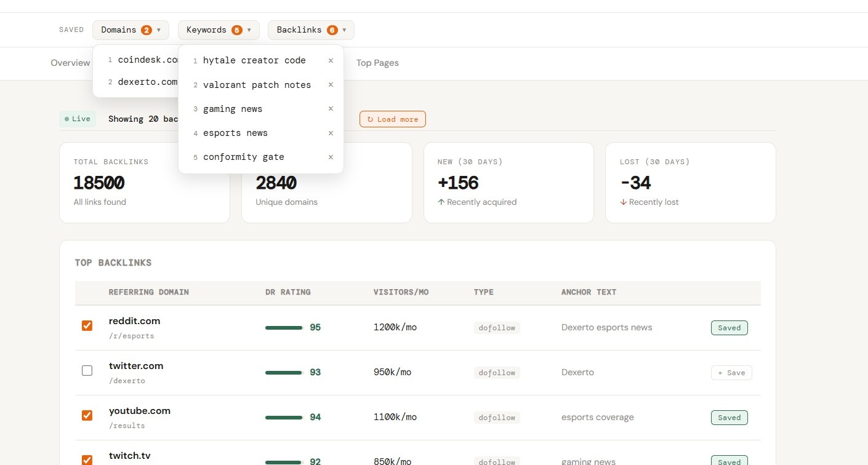The width and height of the screenshot is (868, 465).
Task: Click the dofollow tag on youtube.com row
Action: coord(497,418)
